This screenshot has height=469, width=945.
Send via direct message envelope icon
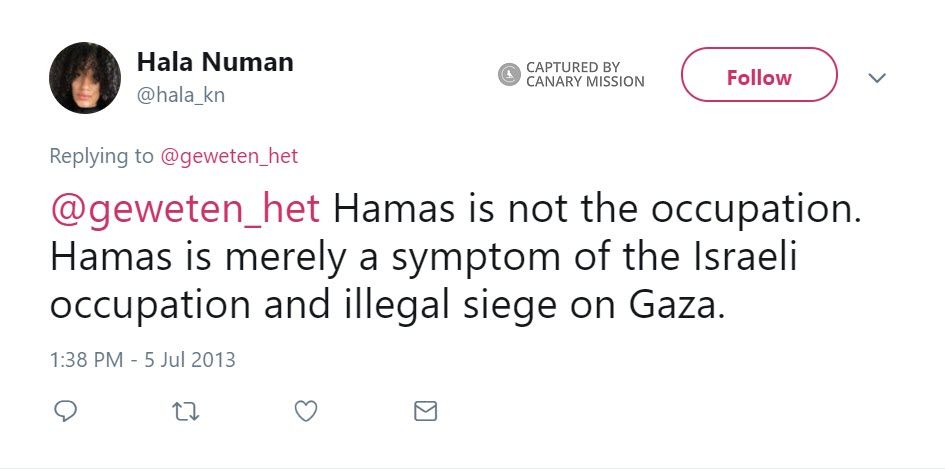[x=426, y=410]
